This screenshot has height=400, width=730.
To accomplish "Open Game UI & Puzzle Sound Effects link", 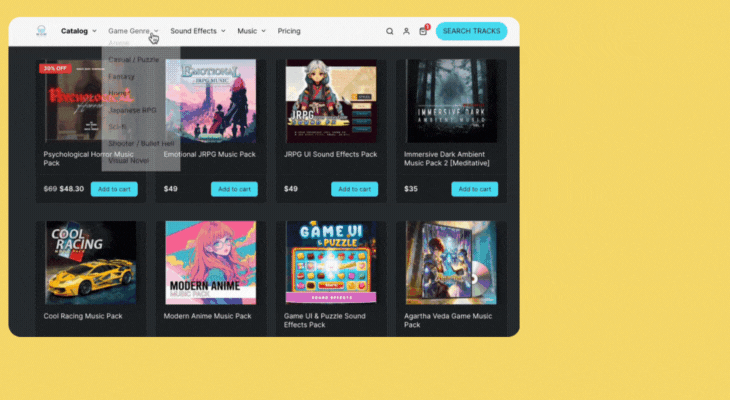I will [x=324, y=320].
